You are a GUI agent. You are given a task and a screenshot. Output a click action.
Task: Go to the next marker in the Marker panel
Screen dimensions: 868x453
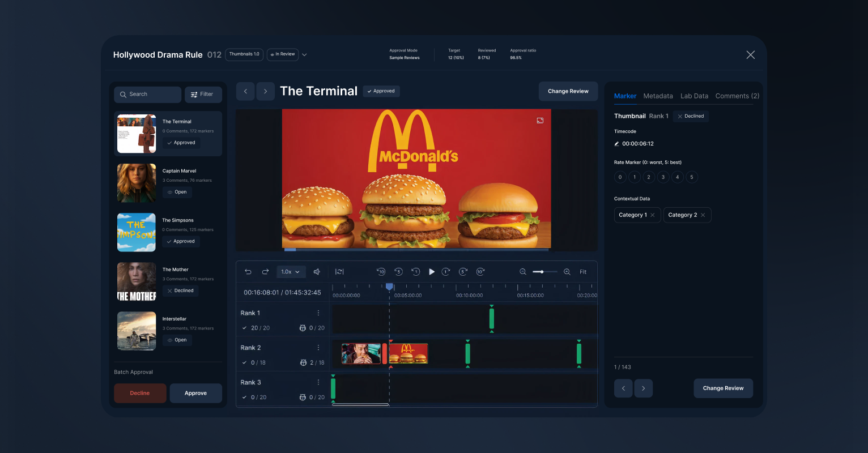point(644,388)
